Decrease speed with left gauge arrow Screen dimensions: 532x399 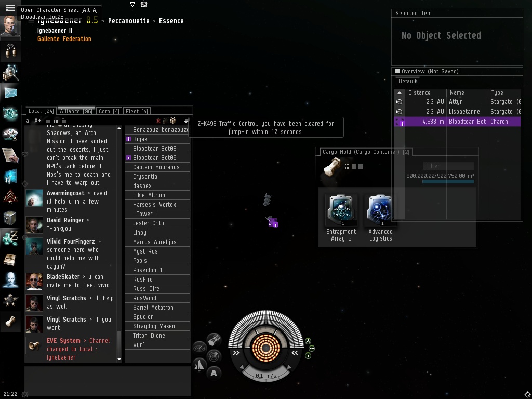(242, 367)
